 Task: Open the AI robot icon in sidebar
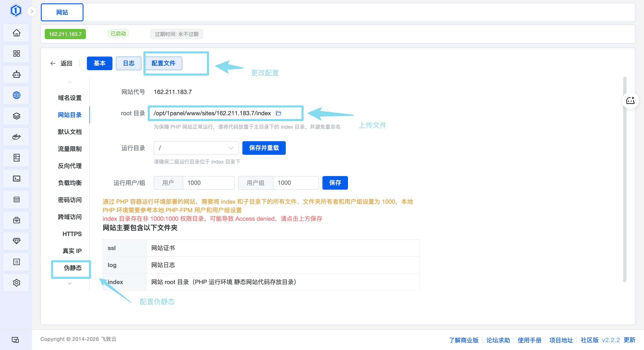pos(16,74)
